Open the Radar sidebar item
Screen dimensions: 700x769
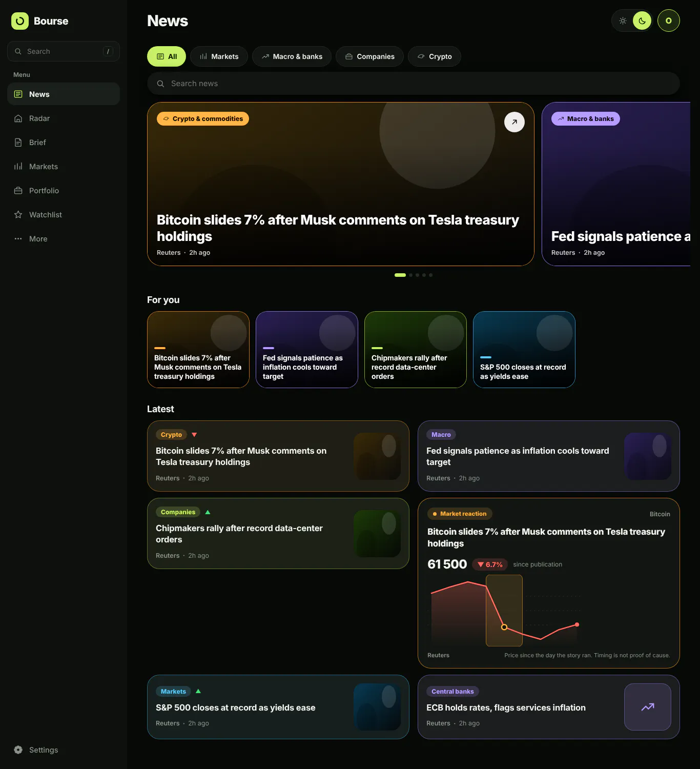[x=64, y=118]
